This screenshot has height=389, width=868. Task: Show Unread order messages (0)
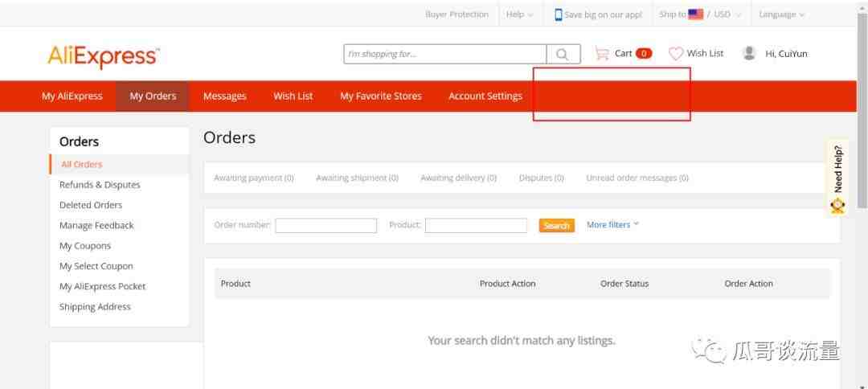pos(637,178)
